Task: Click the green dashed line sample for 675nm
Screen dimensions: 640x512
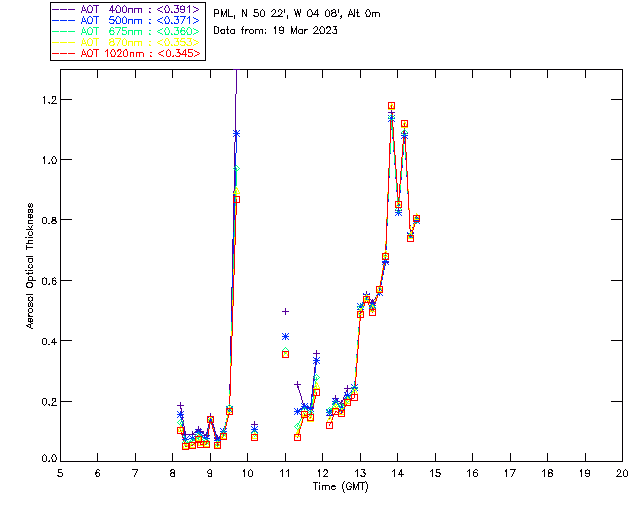Action: point(64,31)
